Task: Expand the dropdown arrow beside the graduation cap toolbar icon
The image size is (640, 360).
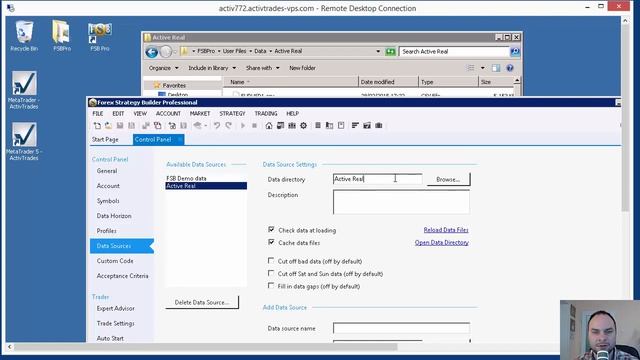Action: click(206, 126)
